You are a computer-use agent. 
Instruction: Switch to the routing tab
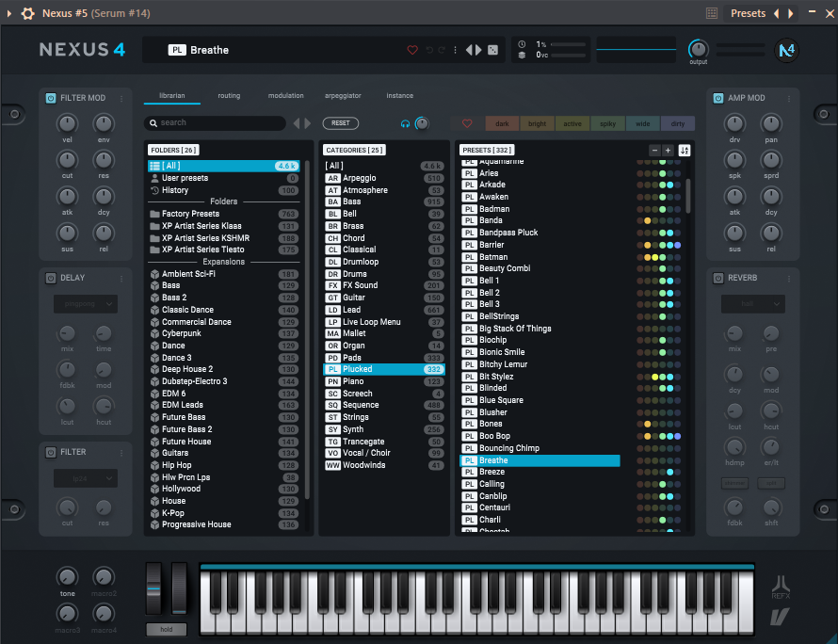click(229, 96)
